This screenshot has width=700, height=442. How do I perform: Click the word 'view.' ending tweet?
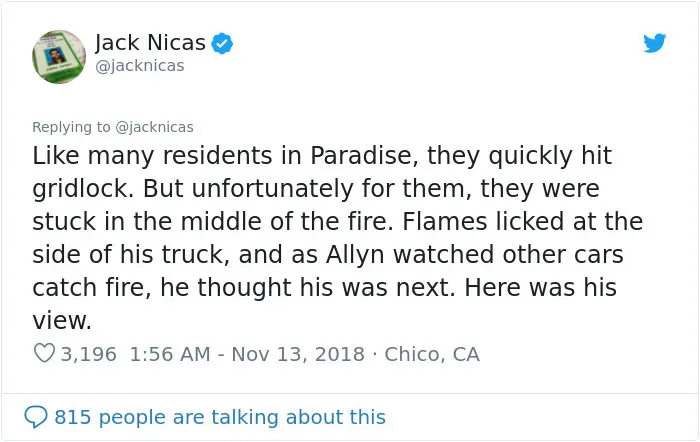coord(62,320)
